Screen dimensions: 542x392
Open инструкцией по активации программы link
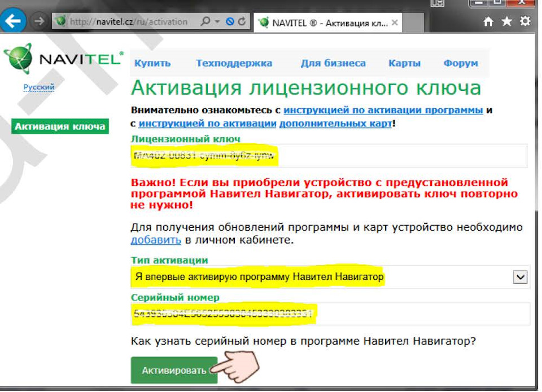coord(383,110)
